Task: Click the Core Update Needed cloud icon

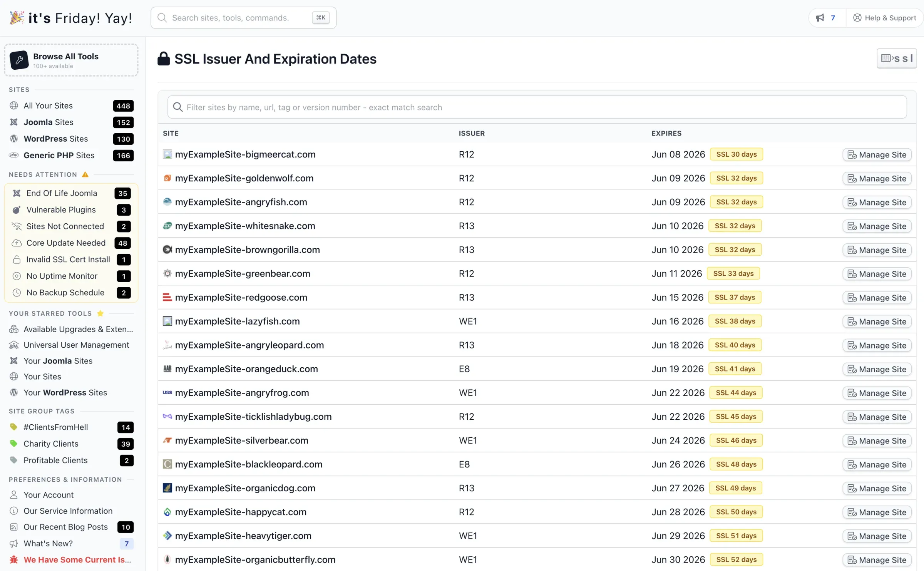Action: pos(17,243)
